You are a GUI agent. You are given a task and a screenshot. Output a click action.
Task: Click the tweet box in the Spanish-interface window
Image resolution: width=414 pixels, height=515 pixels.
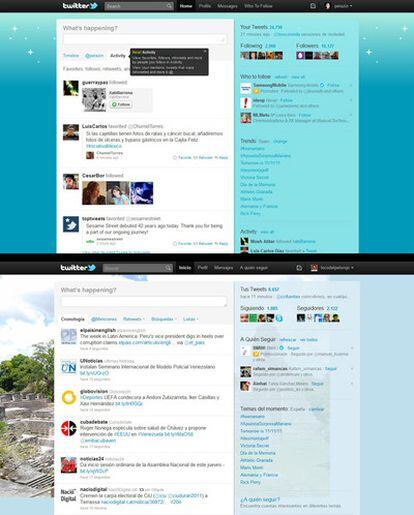(144, 302)
